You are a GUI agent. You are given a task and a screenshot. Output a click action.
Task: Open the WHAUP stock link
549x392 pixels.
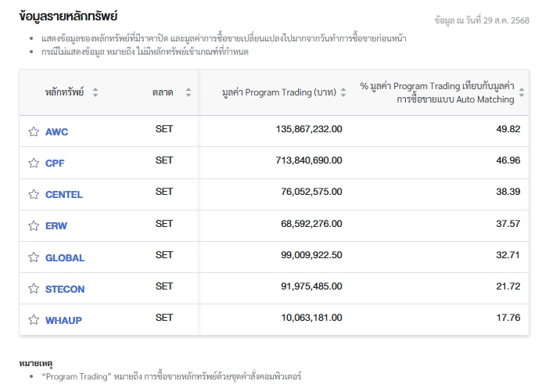point(63,320)
